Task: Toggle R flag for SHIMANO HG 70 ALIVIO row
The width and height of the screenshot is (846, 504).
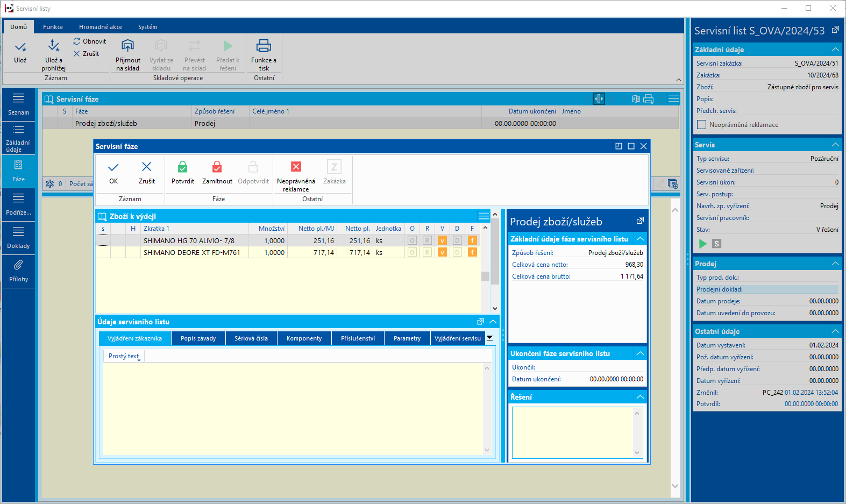Action: click(427, 240)
